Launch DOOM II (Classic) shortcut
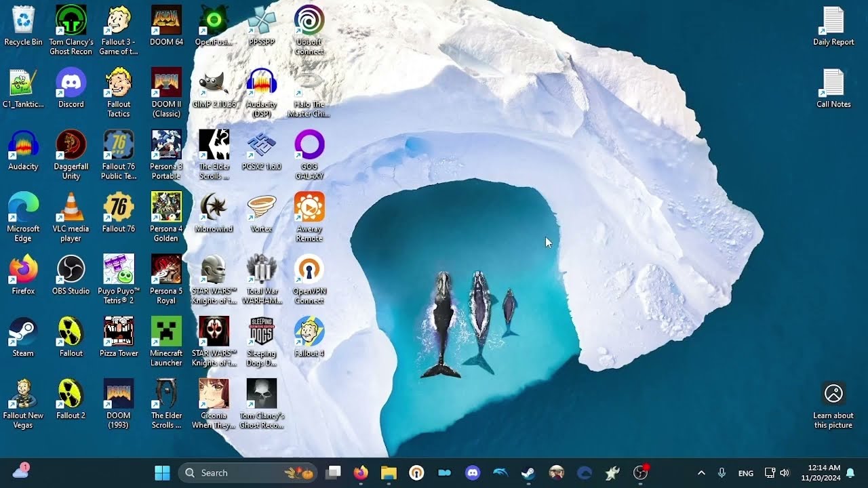Image resolution: width=868 pixels, height=488 pixels. [x=166, y=93]
